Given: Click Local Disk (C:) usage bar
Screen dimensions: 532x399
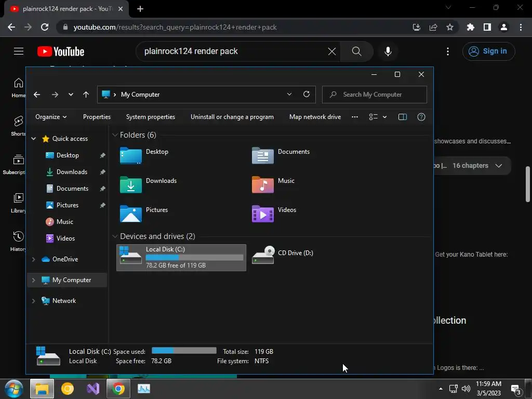Looking at the screenshot, I should pyautogui.click(x=194, y=258).
